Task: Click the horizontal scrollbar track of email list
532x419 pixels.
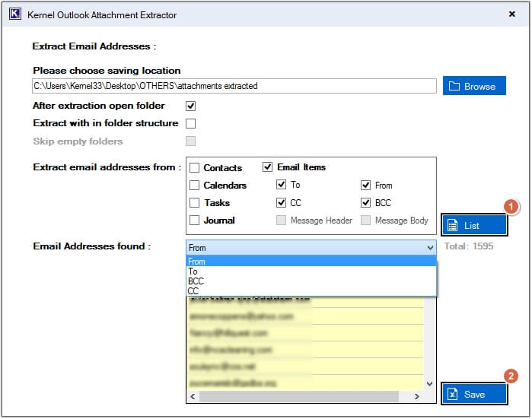Action: pyautogui.click(x=304, y=396)
